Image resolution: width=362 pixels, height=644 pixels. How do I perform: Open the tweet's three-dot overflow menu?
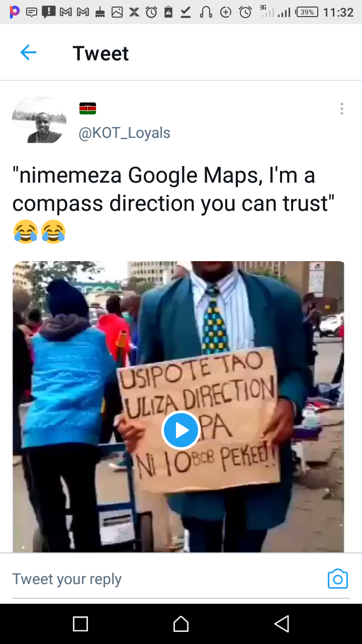(341, 109)
